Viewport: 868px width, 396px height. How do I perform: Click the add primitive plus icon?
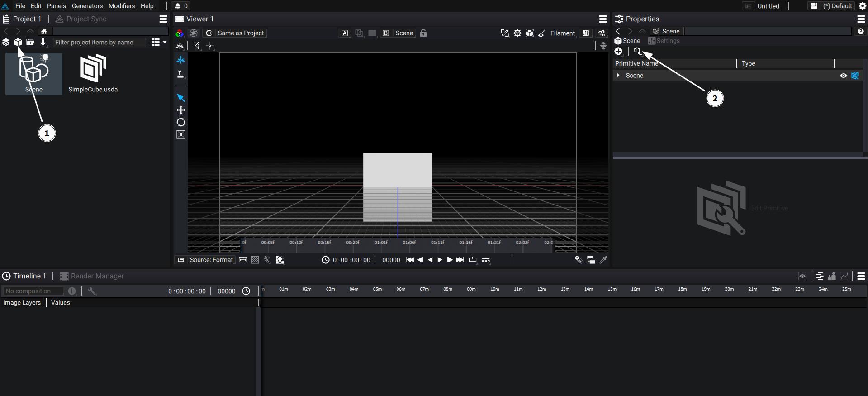tap(618, 51)
